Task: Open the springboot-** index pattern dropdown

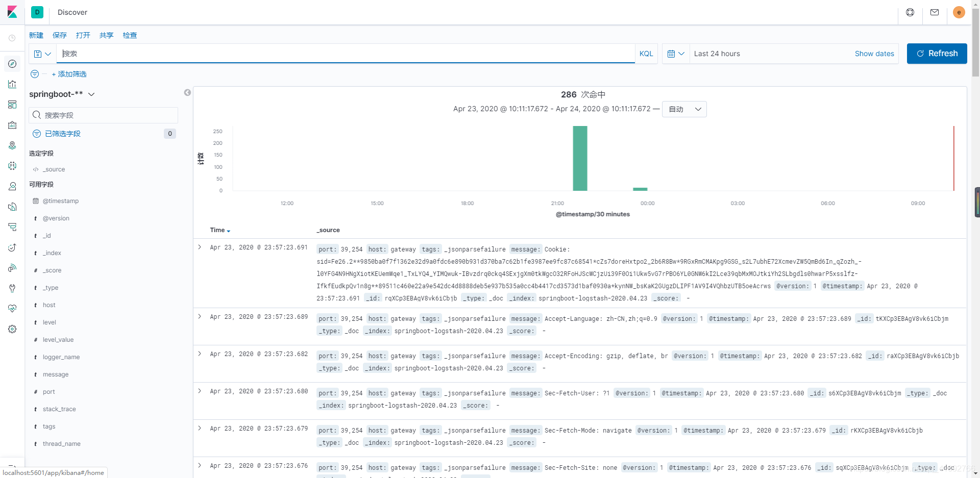Action: point(62,94)
